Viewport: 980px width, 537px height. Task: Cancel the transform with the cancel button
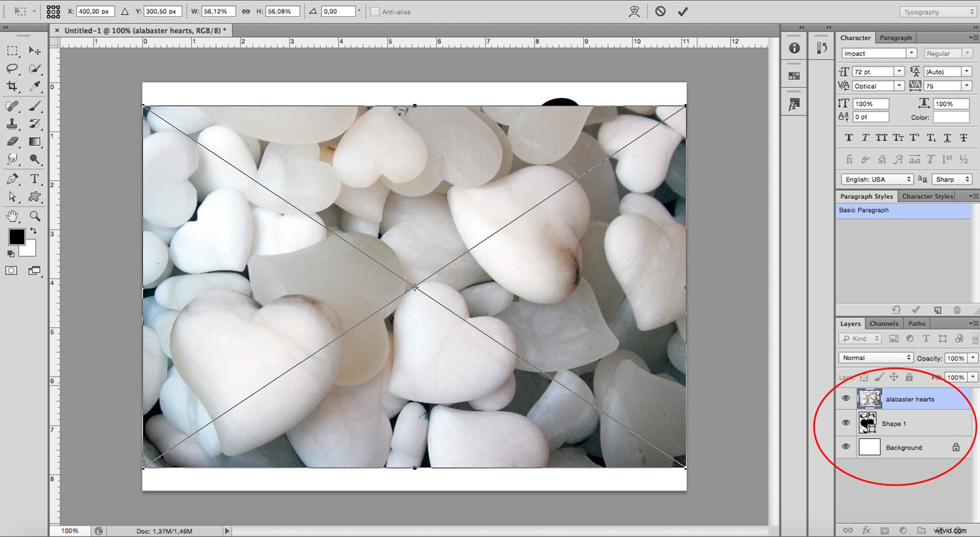pyautogui.click(x=661, y=11)
